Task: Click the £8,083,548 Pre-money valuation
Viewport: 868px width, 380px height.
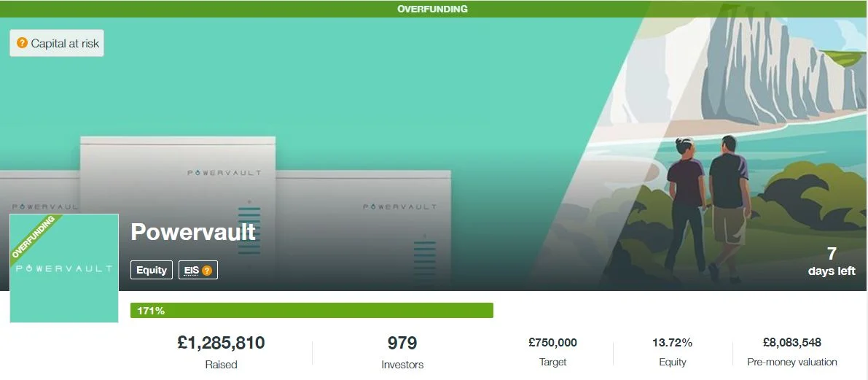Action: 791,342
